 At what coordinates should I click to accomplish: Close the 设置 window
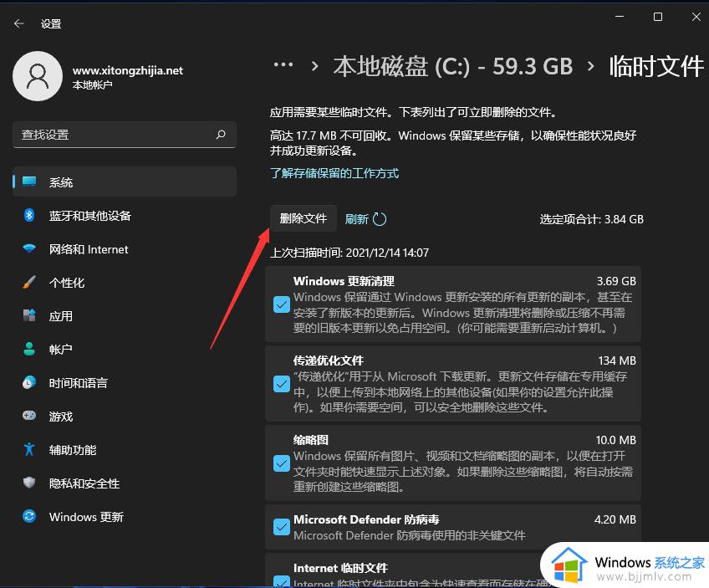point(696,17)
